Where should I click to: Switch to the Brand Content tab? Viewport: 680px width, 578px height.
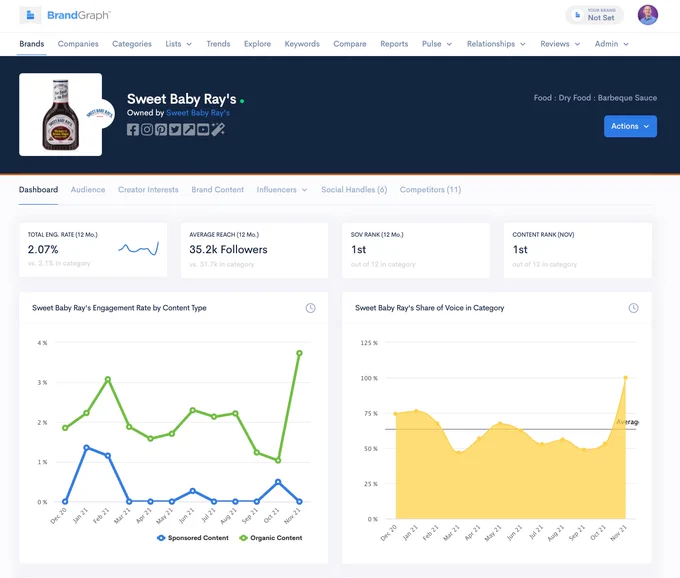click(218, 189)
